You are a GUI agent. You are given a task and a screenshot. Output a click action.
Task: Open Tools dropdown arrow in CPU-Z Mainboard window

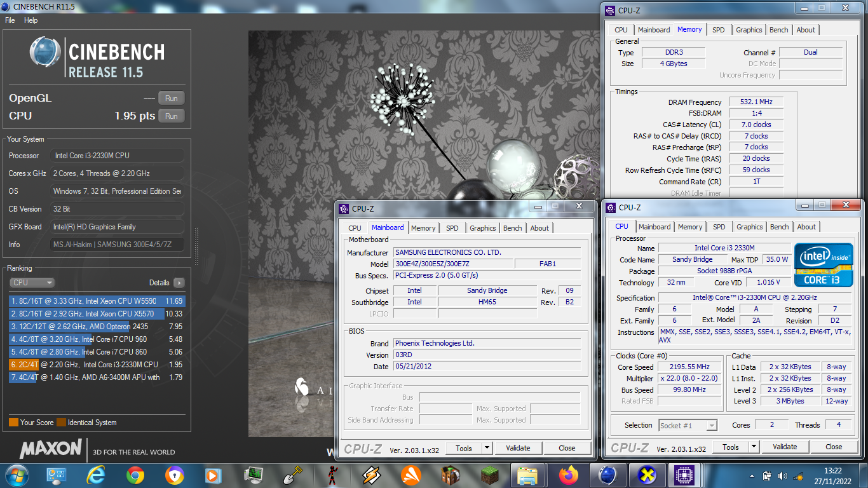(x=487, y=448)
